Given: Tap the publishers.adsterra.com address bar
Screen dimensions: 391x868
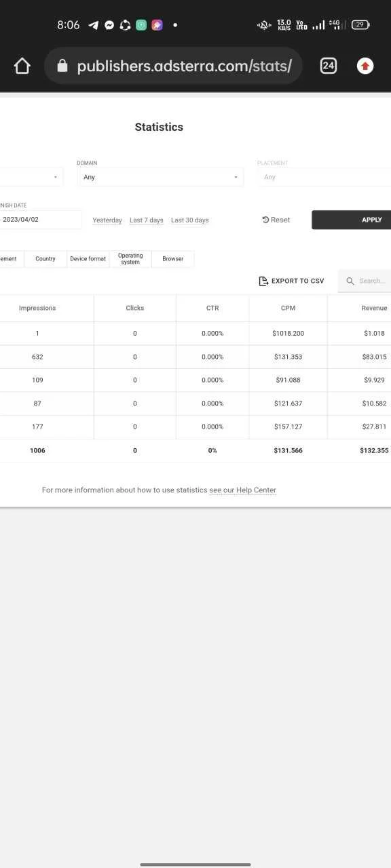Looking at the screenshot, I should (x=173, y=66).
